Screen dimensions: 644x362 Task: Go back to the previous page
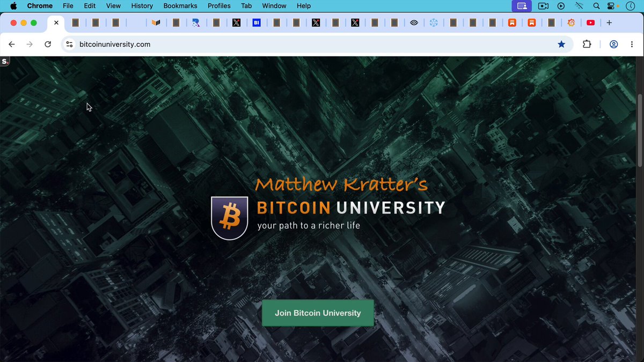tap(12, 45)
